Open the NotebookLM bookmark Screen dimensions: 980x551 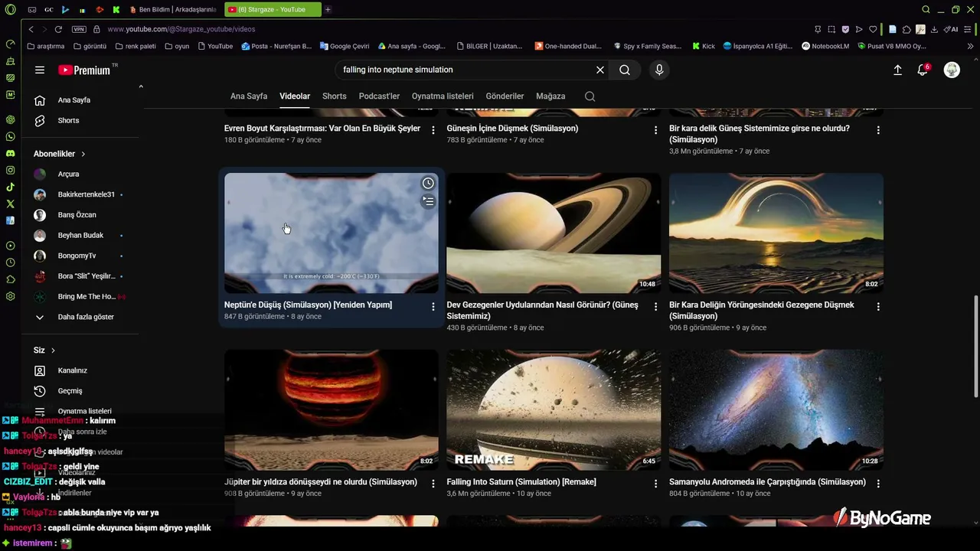825,46
